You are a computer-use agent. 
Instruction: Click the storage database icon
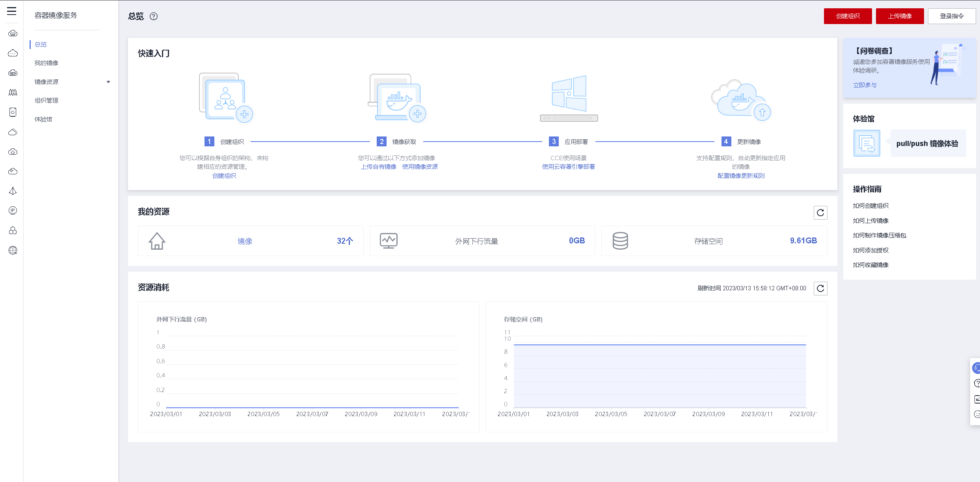click(x=620, y=241)
